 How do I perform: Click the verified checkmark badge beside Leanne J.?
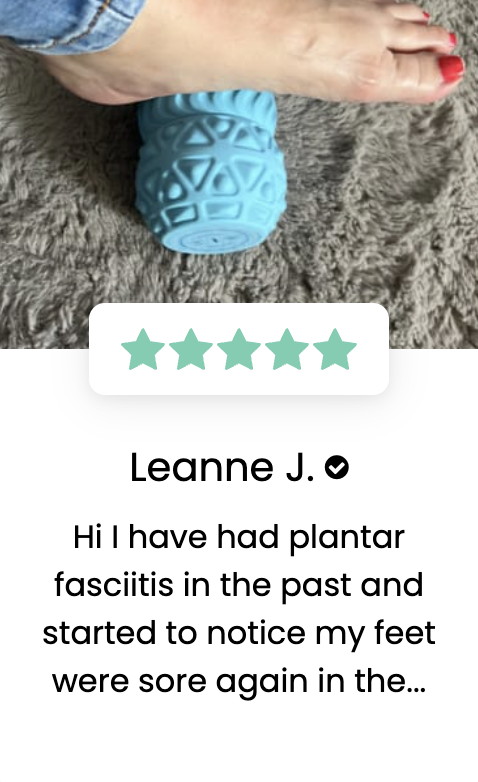(337, 468)
